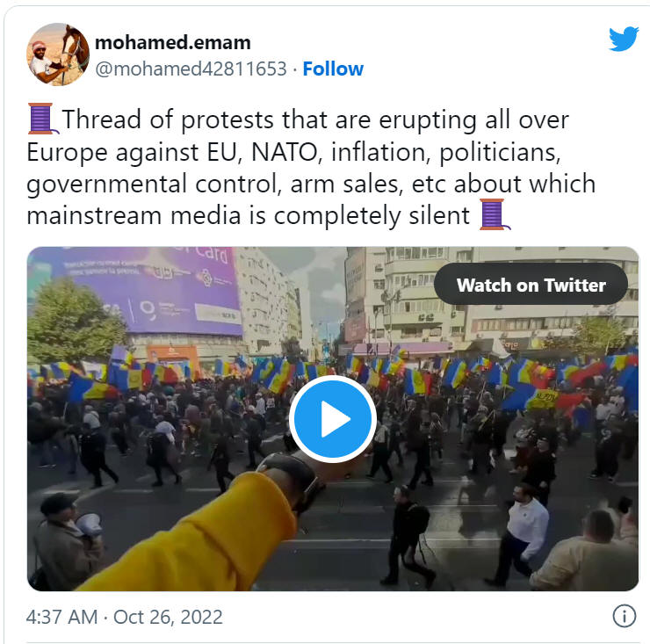The height and width of the screenshot is (644, 650).
Task: Open the profile avatar with horse
Action: (x=58, y=54)
